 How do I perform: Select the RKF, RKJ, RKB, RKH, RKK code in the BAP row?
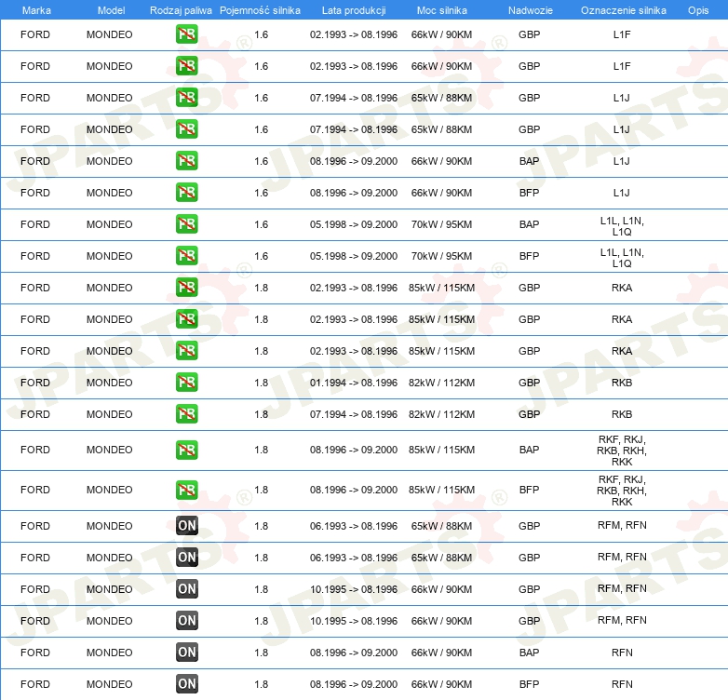[622, 451]
